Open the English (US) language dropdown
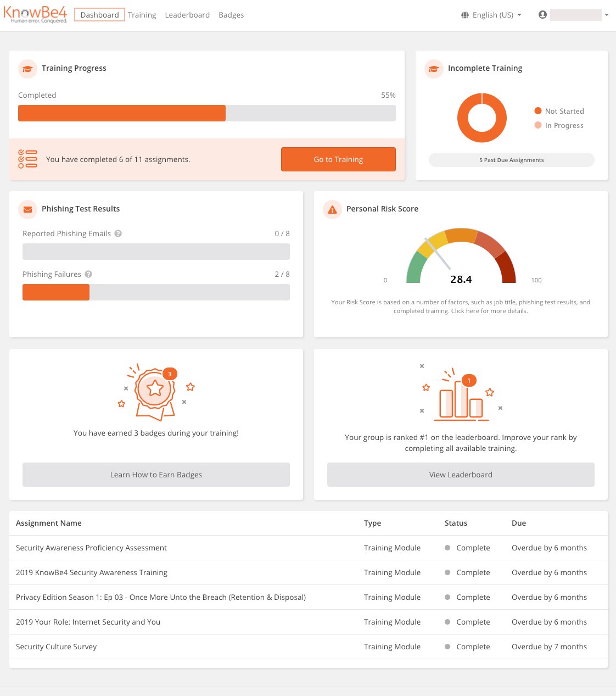 tap(491, 15)
